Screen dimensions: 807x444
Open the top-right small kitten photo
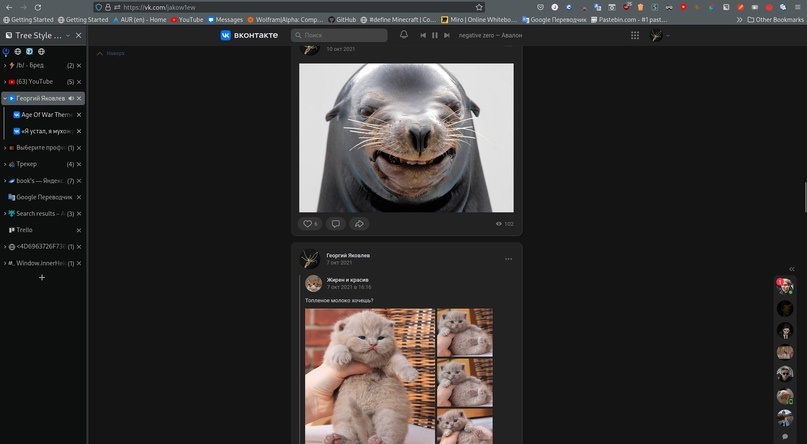pos(465,332)
